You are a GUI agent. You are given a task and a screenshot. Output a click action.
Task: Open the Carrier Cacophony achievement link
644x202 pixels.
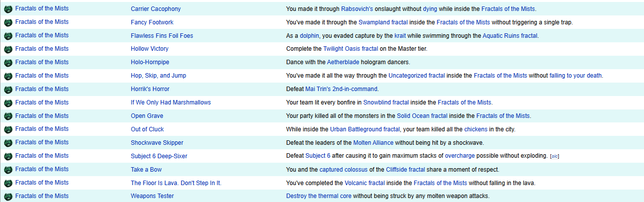[156, 9]
